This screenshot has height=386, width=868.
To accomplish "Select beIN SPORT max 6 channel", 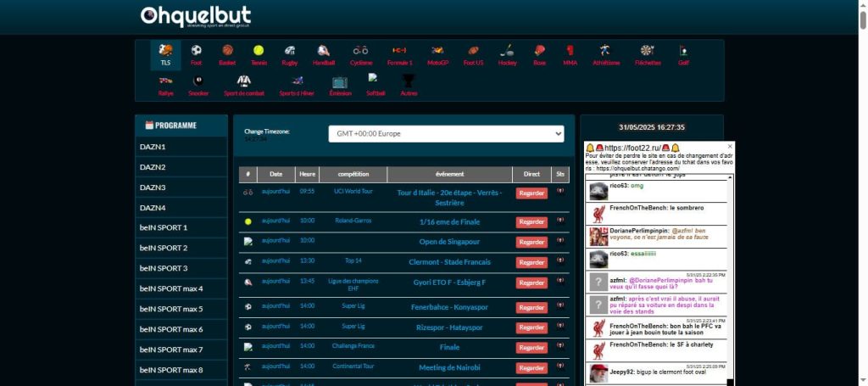I will (x=181, y=329).
